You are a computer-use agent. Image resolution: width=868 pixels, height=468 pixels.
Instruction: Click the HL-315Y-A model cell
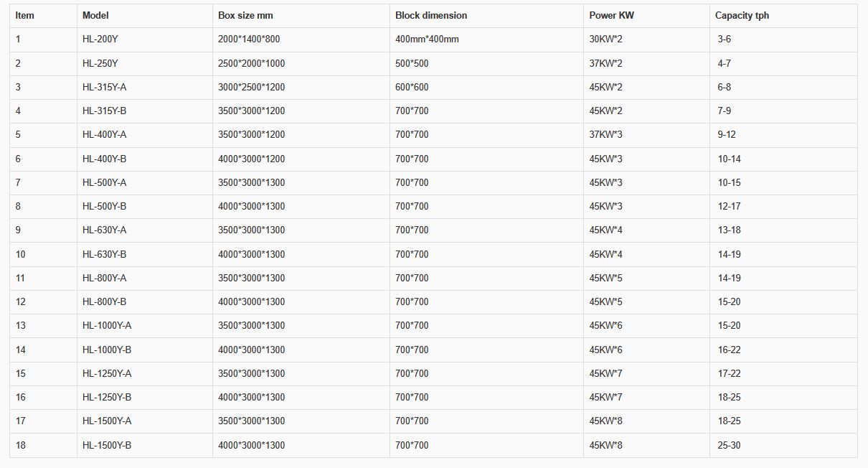105,87
